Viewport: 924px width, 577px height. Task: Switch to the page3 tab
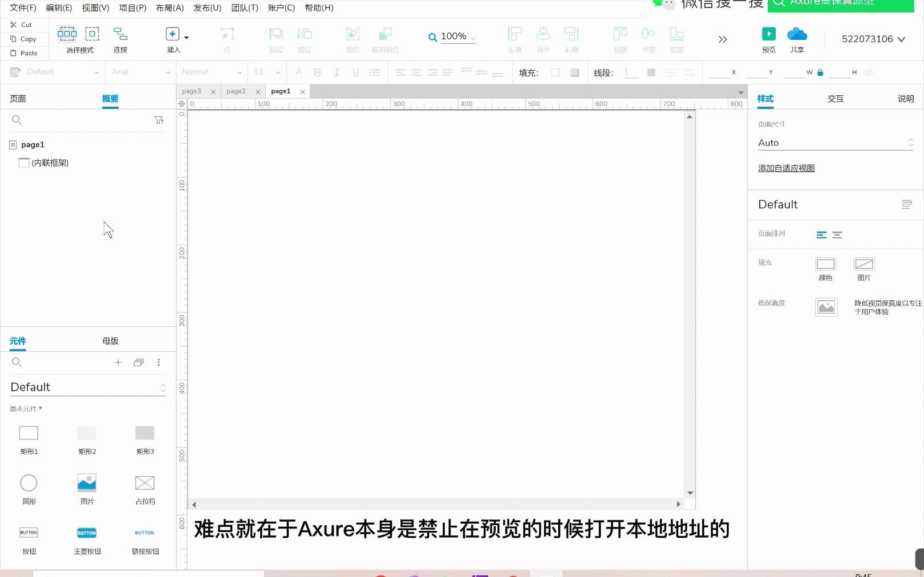pos(192,91)
